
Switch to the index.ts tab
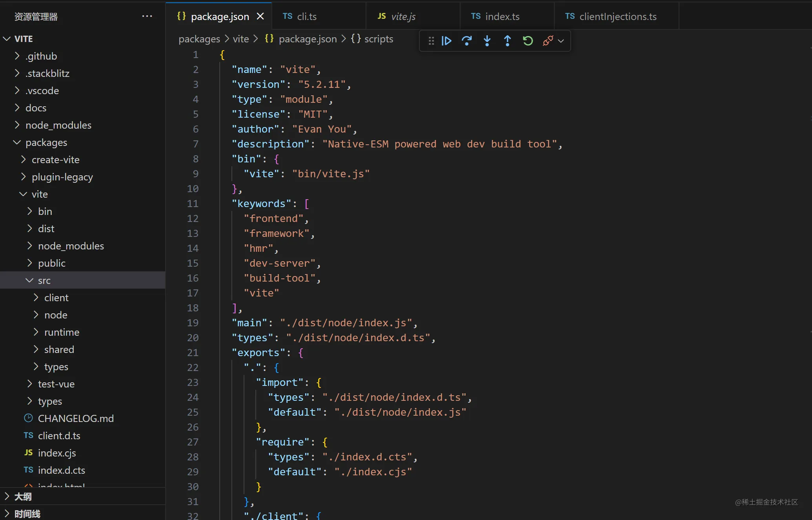click(507, 16)
